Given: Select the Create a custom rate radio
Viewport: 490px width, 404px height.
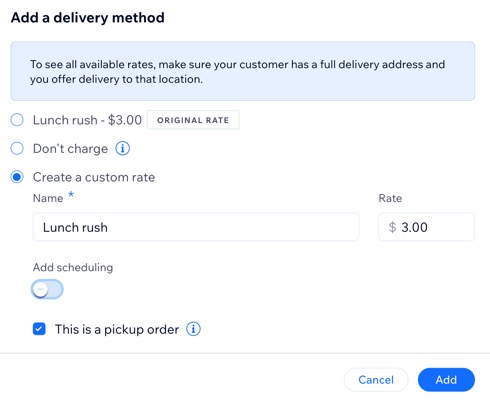Looking at the screenshot, I should click(x=17, y=177).
